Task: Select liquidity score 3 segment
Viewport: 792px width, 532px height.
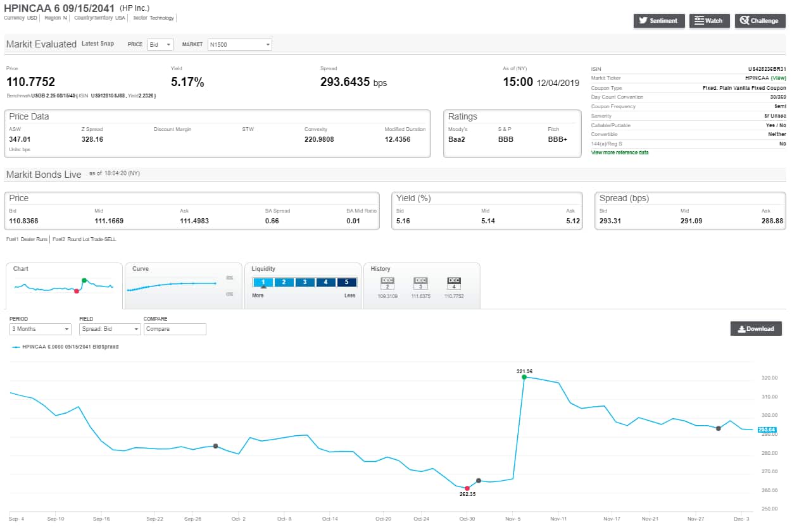Action: coord(305,282)
